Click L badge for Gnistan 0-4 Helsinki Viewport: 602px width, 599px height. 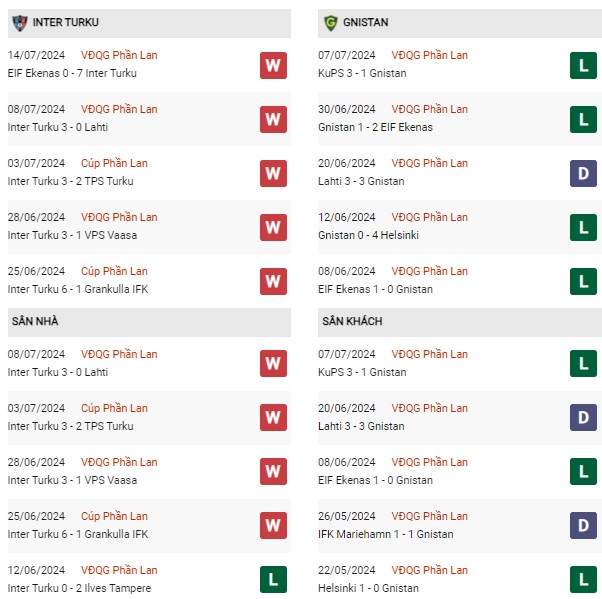[583, 228]
